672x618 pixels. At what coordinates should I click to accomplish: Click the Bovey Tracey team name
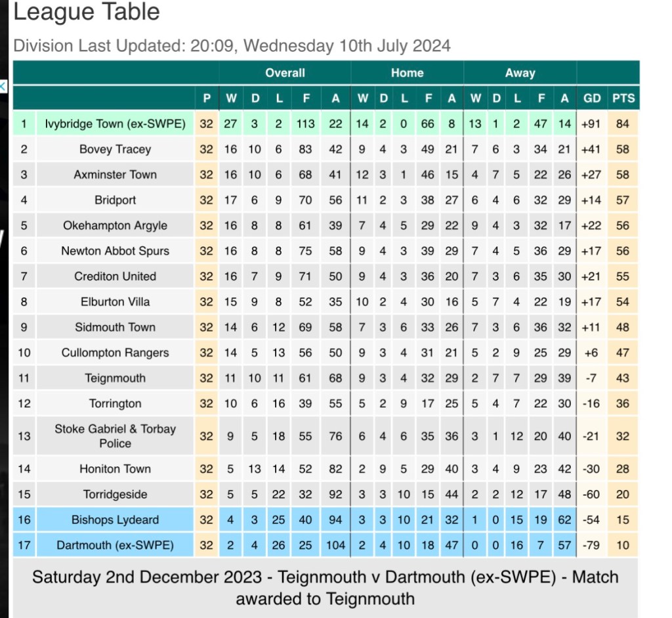115,149
